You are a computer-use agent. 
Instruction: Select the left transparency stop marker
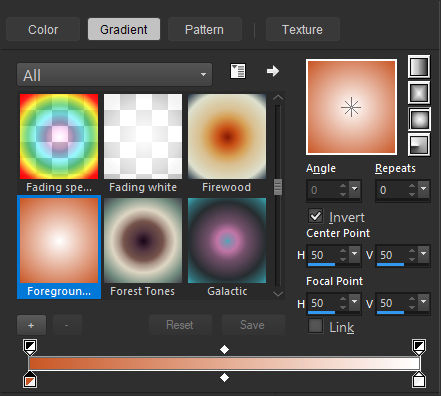click(x=30, y=347)
